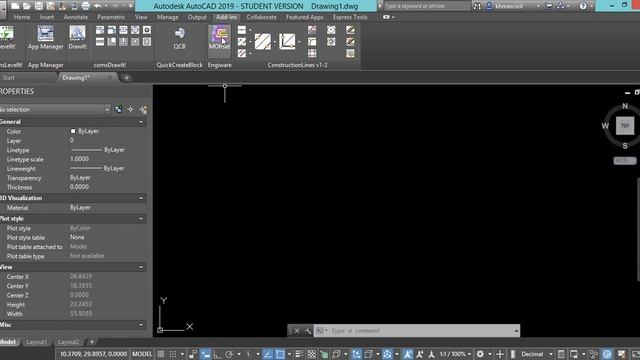Switch to the Home ribbon tab
This screenshot has width=640, height=360.
[22, 17]
